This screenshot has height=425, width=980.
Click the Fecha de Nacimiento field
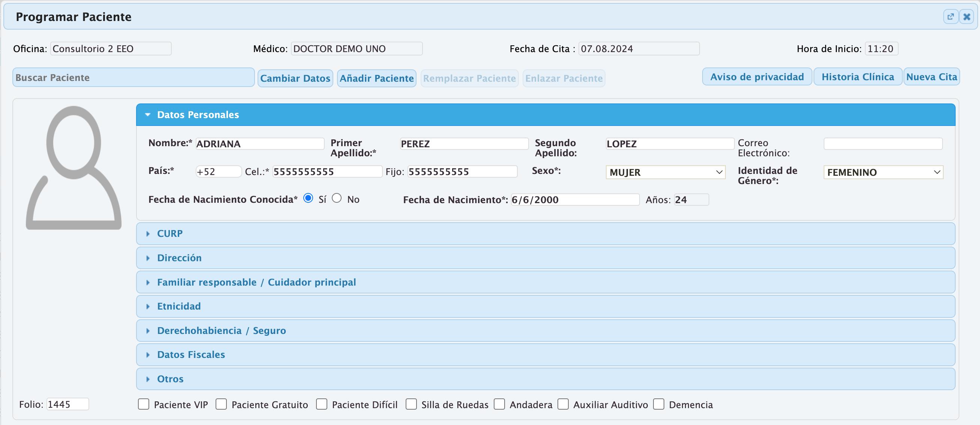pos(575,200)
